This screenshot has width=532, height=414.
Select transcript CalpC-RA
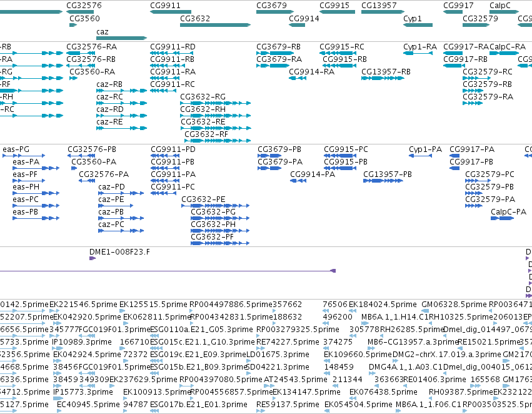(504, 53)
